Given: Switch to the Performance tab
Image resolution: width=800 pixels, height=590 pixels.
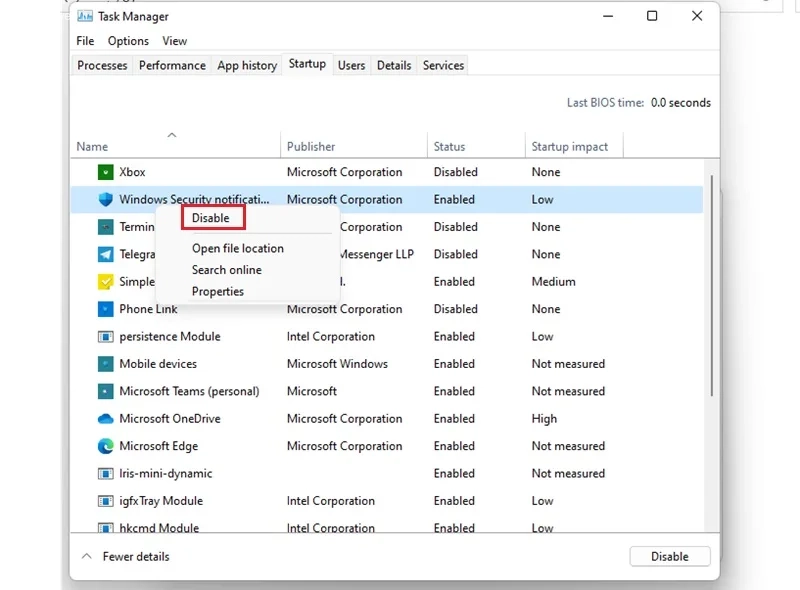Looking at the screenshot, I should 172,65.
